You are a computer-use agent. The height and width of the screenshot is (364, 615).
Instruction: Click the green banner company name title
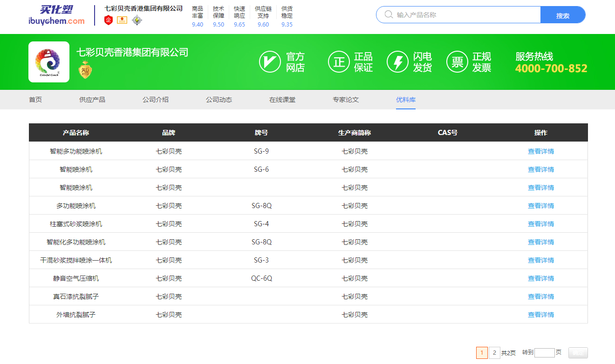[x=132, y=52]
